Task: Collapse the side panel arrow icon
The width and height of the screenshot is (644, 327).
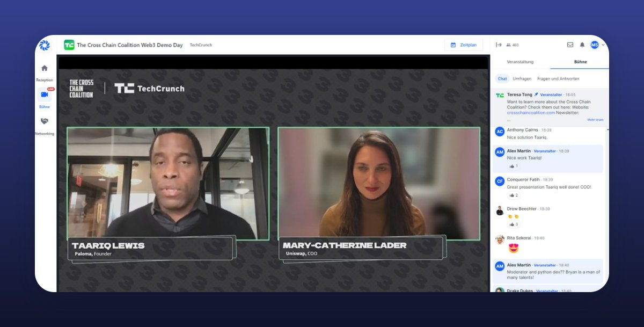Action: click(499, 45)
